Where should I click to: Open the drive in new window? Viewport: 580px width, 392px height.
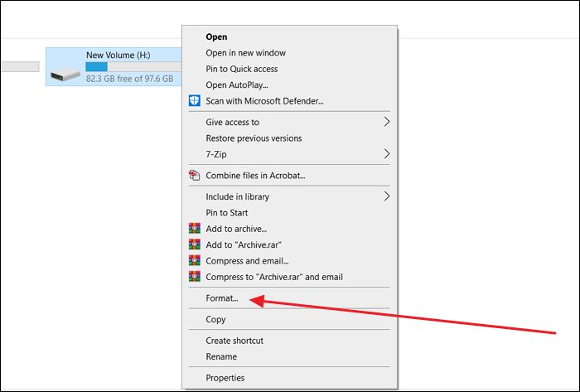[x=245, y=53]
